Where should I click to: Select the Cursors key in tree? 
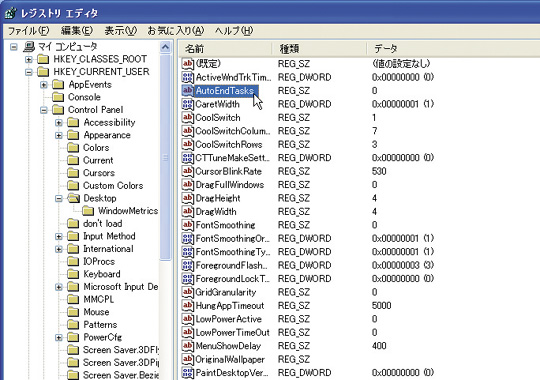pos(99,173)
